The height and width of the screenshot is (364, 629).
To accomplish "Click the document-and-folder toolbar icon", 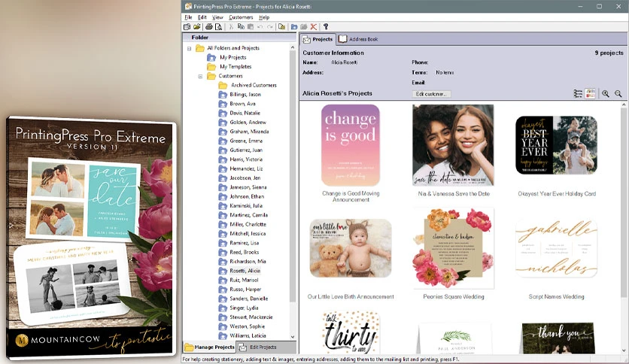I will [x=282, y=27].
